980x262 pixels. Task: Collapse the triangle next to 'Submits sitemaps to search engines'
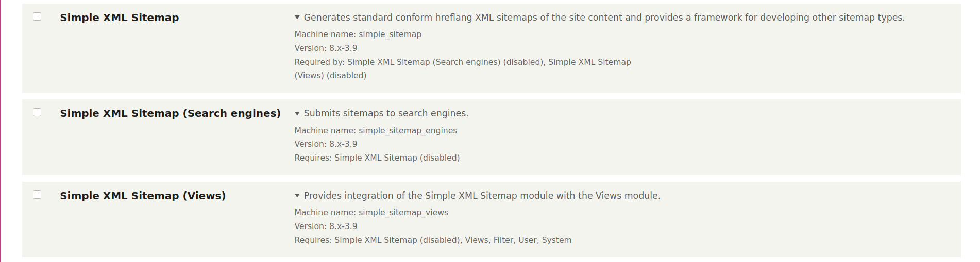(297, 113)
